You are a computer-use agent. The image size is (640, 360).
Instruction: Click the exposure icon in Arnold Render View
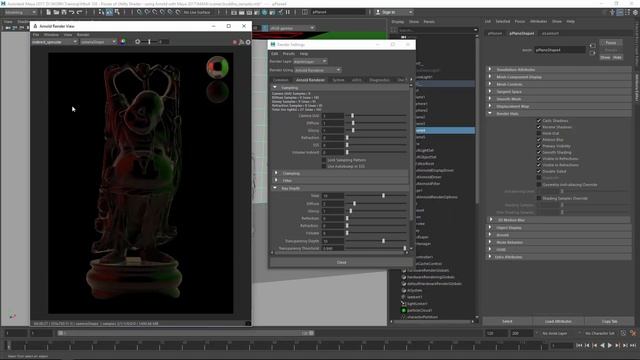(138, 42)
